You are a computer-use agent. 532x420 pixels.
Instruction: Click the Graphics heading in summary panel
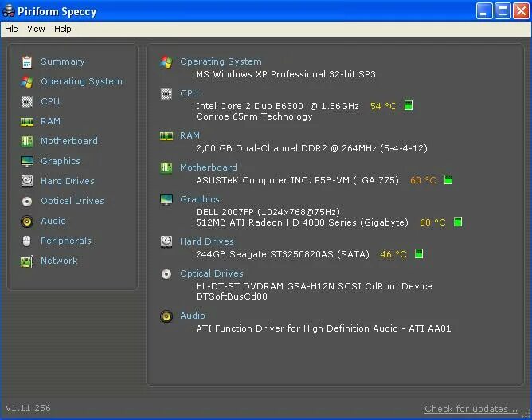coord(200,199)
